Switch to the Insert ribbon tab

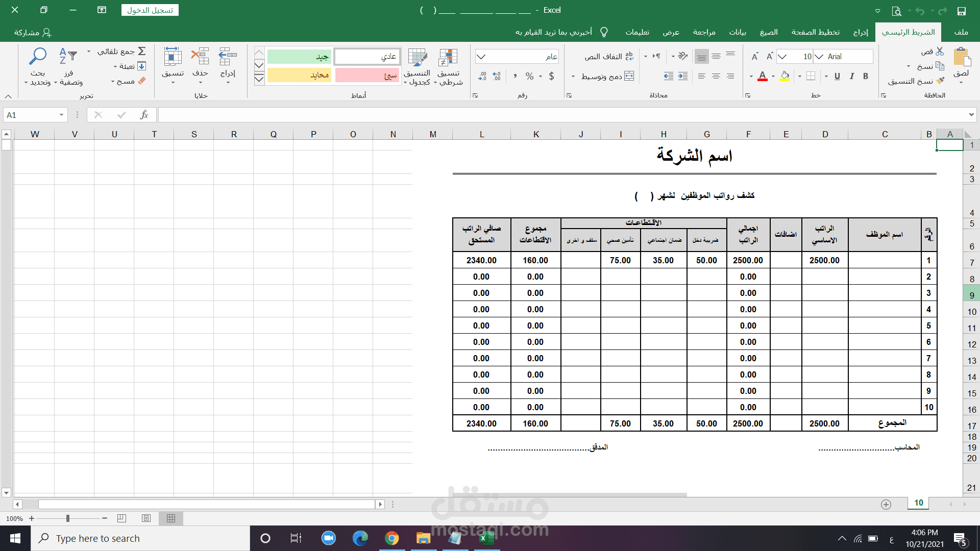click(861, 32)
